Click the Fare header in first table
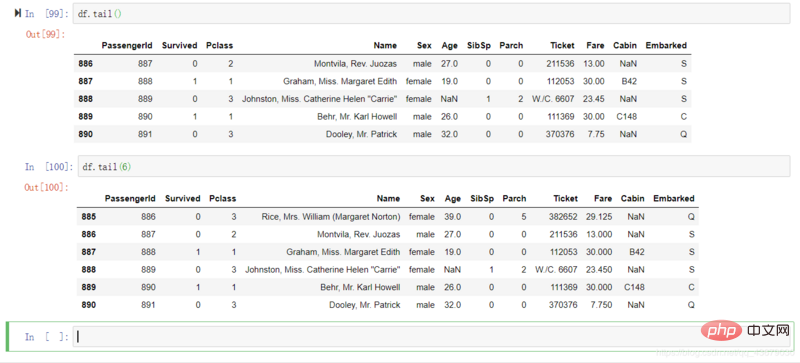This screenshot has width=800, height=363. [595, 45]
